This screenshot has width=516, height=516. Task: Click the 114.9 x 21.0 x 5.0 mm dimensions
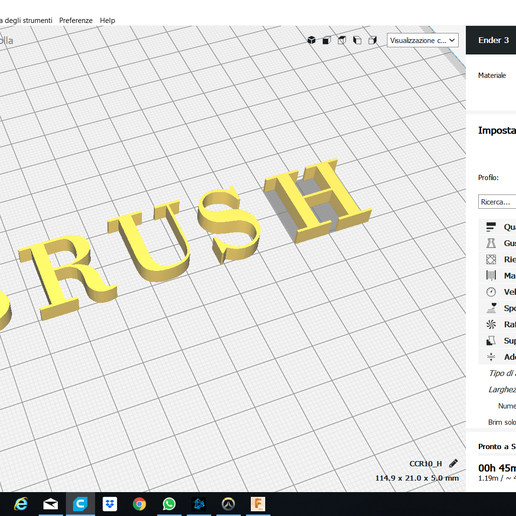[x=417, y=478]
